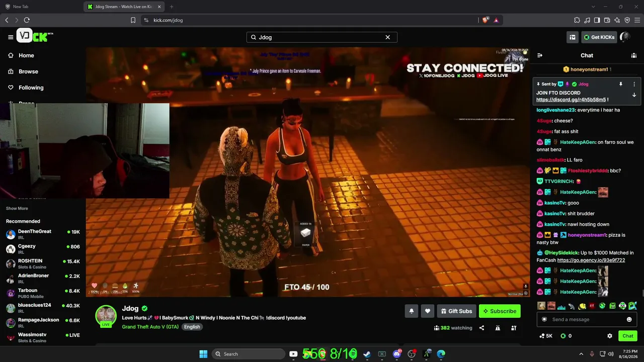
Task: Switch to the New Tab tab
Action: tap(41, 7)
